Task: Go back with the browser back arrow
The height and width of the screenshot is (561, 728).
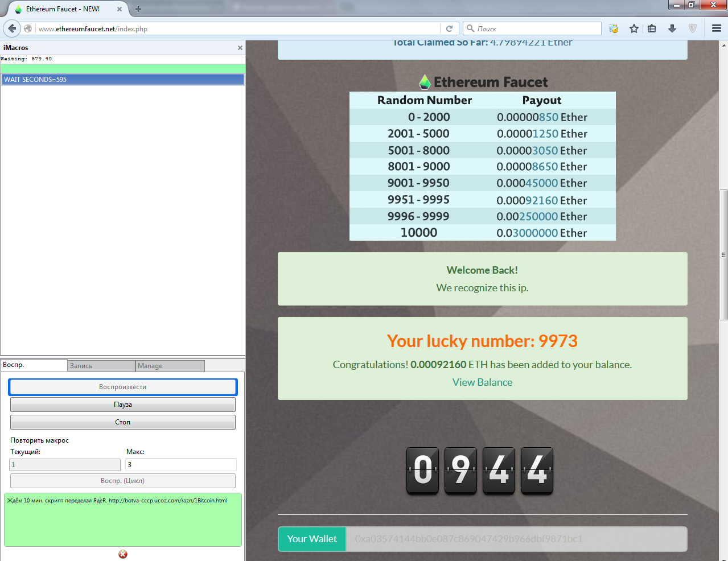Action: click(x=12, y=28)
